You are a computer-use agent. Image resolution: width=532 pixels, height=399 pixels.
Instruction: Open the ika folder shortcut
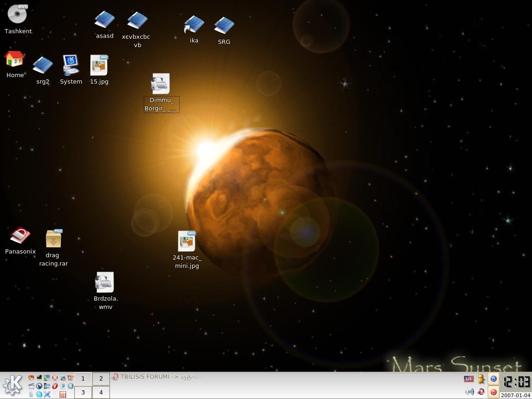pos(194,25)
